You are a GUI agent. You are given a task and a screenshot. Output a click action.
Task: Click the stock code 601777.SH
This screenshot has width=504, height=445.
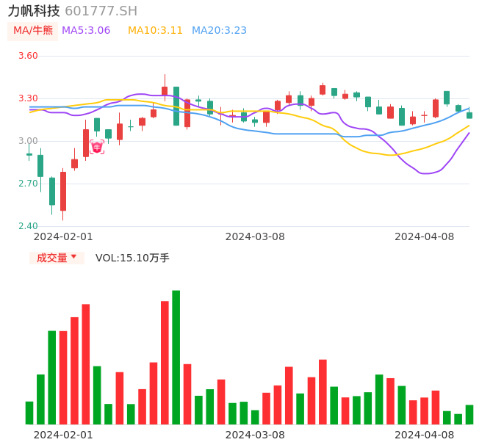101,11
